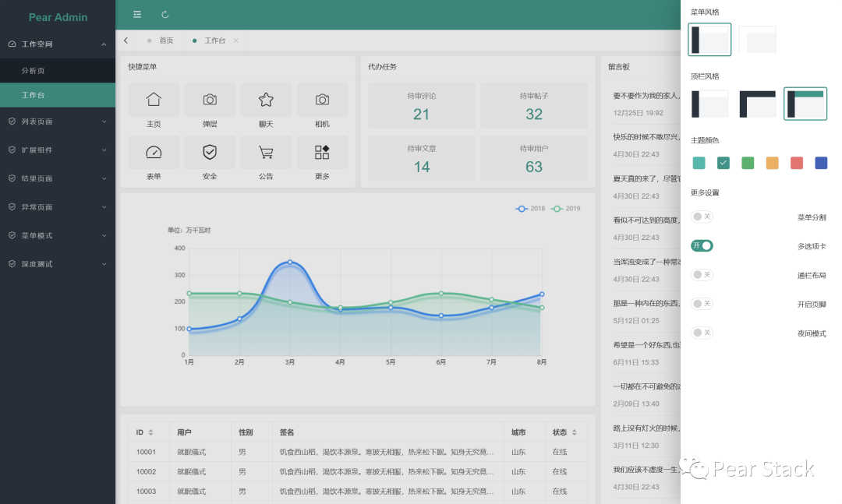This screenshot has height=504, width=842.
Task: Click the Pear Admin logo
Action: point(58,17)
